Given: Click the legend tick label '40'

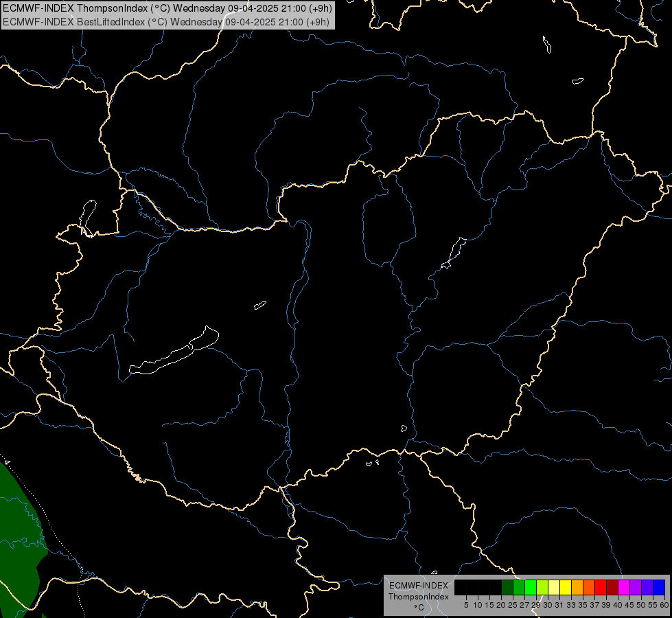Looking at the screenshot, I should pos(618,605).
